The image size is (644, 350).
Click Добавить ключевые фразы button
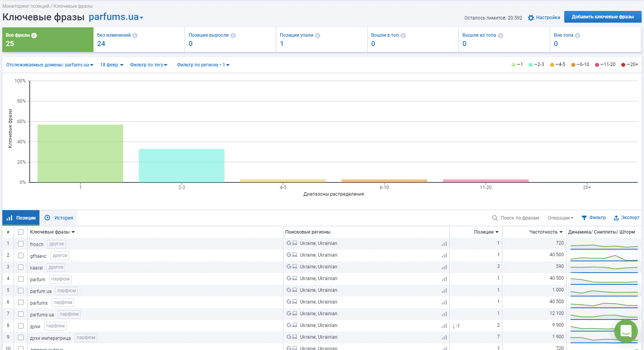[603, 17]
